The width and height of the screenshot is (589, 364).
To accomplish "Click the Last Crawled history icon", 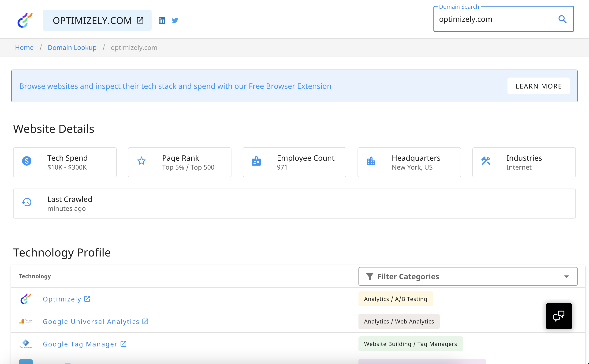I will pos(27,202).
